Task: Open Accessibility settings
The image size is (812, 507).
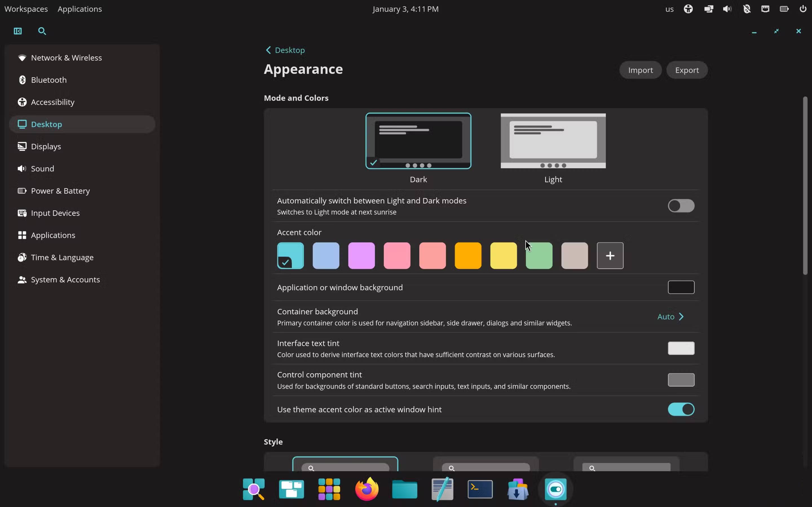Action: 53,102
